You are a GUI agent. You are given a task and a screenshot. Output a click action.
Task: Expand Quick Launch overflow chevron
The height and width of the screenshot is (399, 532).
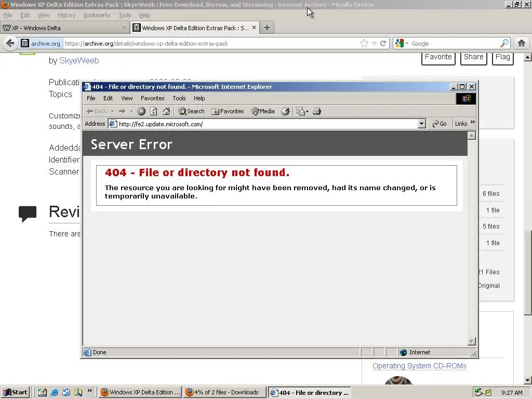89,391
